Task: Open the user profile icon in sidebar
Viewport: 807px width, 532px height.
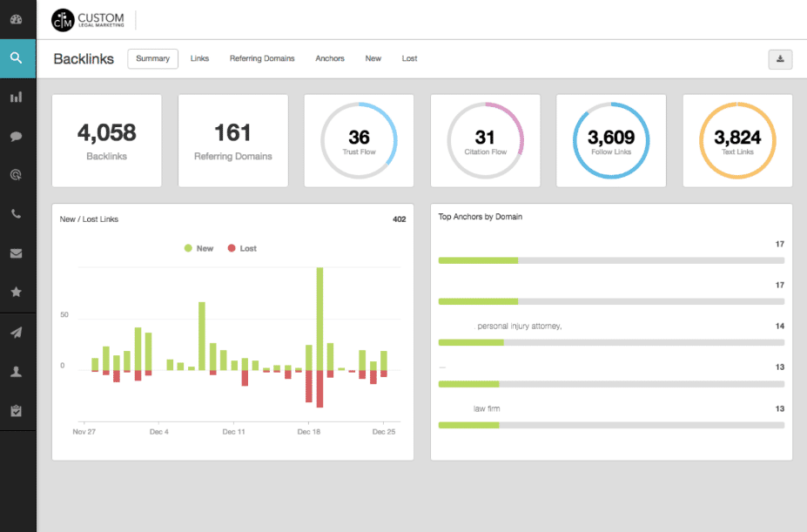Action: 17,370
